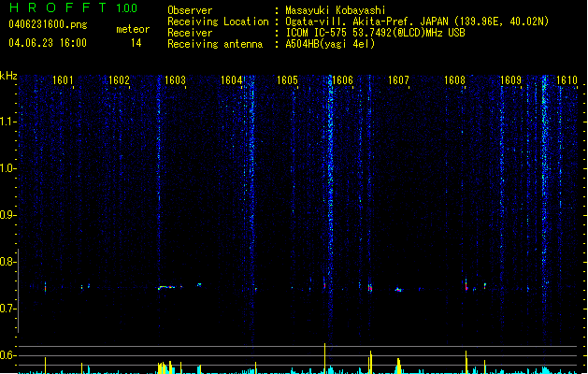Viewport: 588px width, 374px height.
Task: Click the ICOM IC-575 receiver value
Action: 375,33
